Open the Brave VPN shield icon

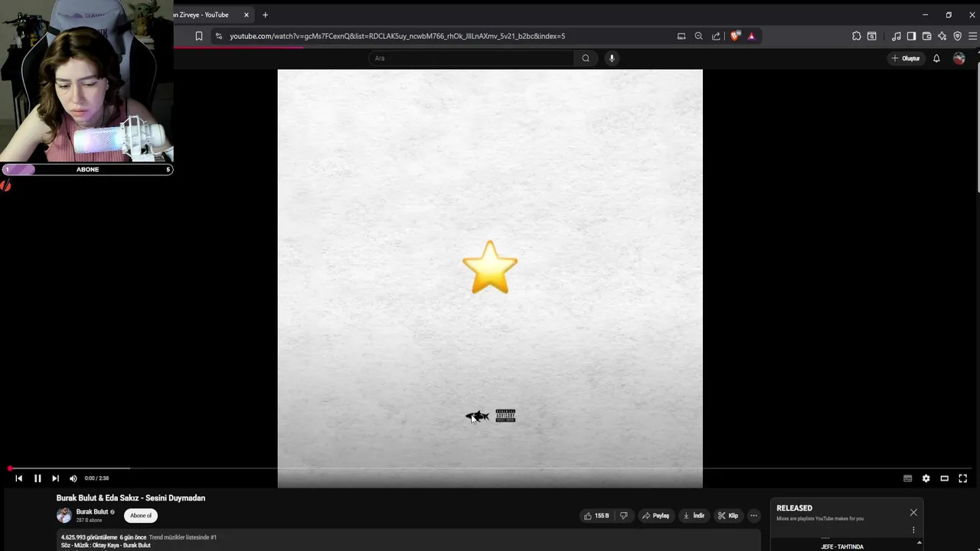point(957,36)
